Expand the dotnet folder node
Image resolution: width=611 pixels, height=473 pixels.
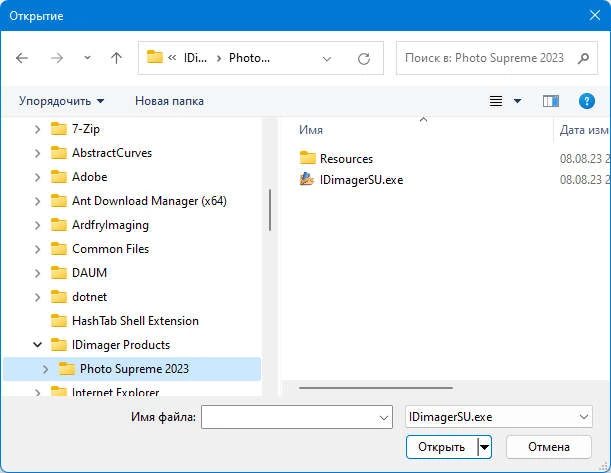(37, 297)
